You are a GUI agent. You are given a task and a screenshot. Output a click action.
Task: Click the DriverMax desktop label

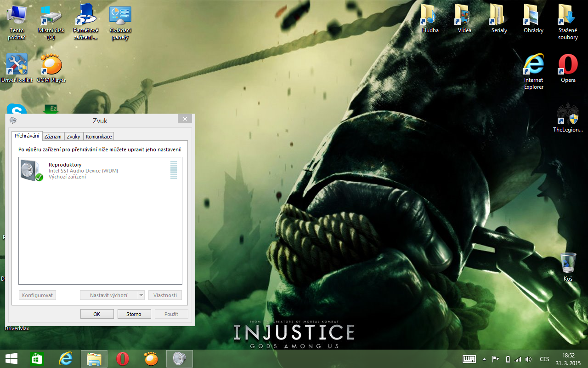click(x=17, y=328)
